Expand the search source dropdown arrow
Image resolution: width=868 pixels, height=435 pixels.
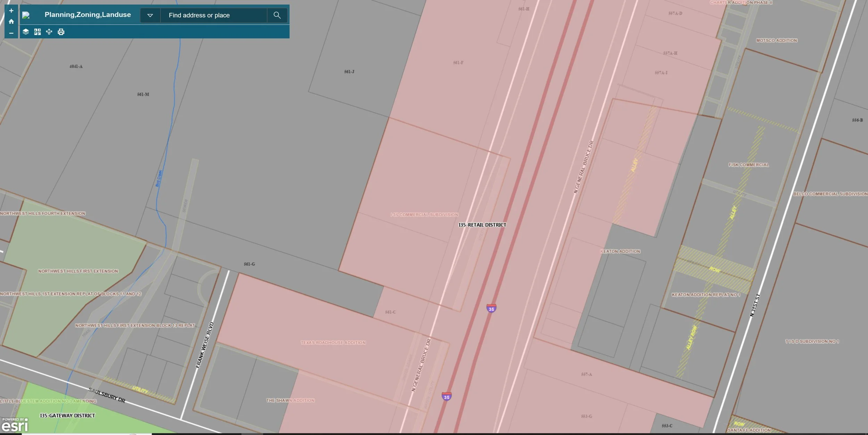[150, 15]
